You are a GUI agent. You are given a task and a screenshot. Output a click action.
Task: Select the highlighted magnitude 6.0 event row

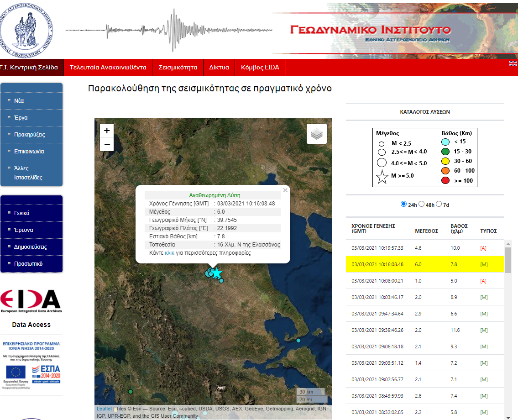(424, 264)
